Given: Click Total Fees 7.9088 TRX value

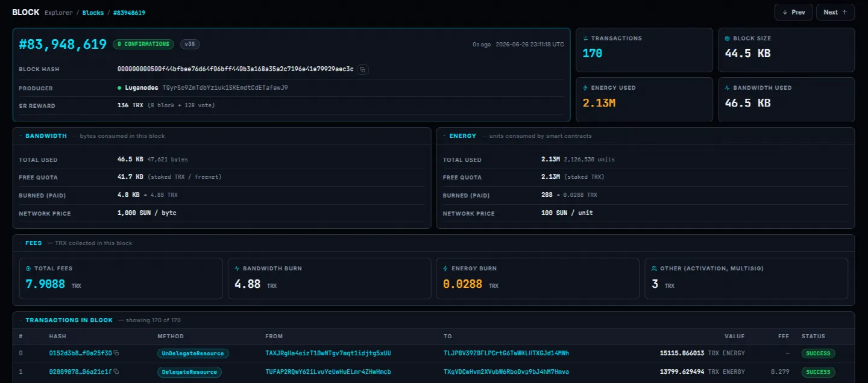Looking at the screenshot, I should point(54,284).
